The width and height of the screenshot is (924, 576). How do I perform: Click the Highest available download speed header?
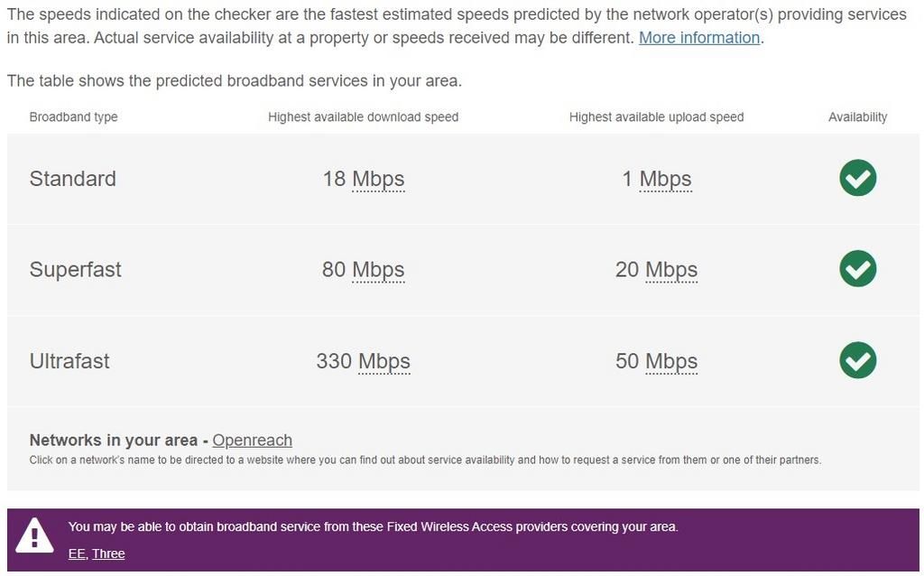[363, 117]
